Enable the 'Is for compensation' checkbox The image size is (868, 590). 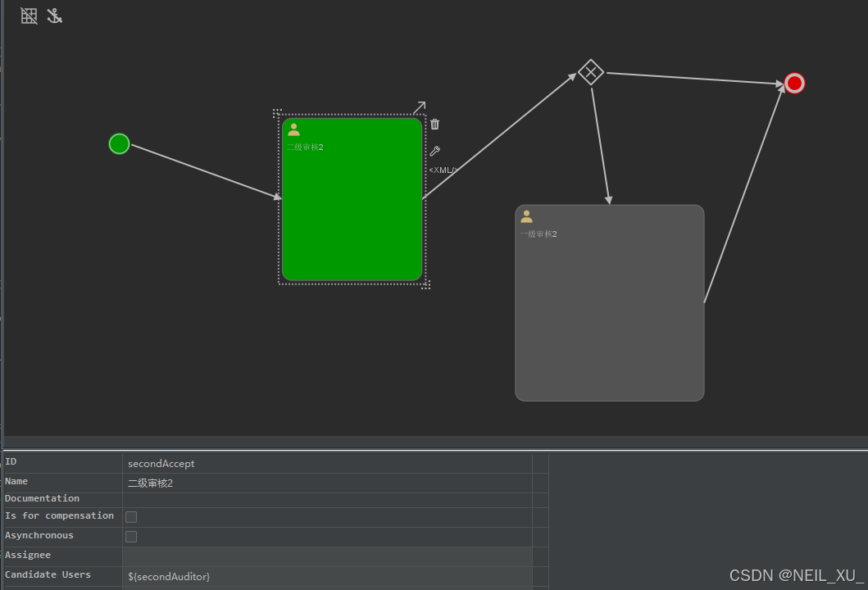point(131,517)
